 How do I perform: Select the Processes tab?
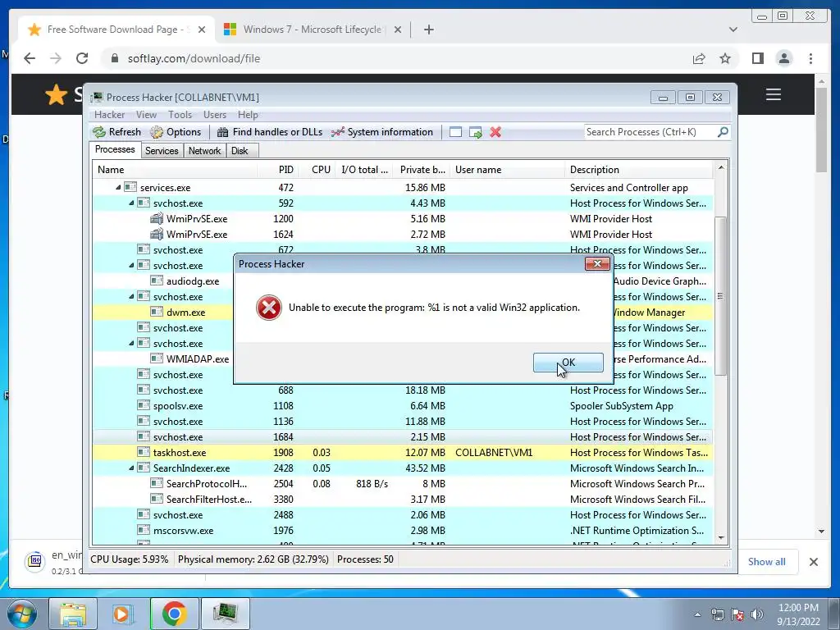[x=115, y=149]
